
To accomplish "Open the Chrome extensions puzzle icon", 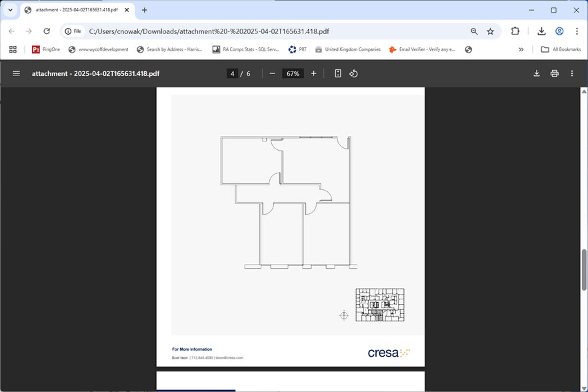I will [514, 31].
